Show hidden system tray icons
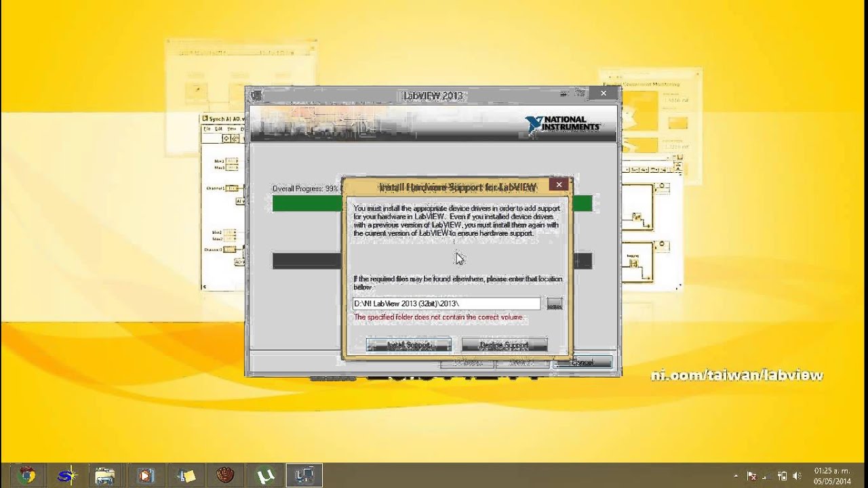 (x=736, y=476)
